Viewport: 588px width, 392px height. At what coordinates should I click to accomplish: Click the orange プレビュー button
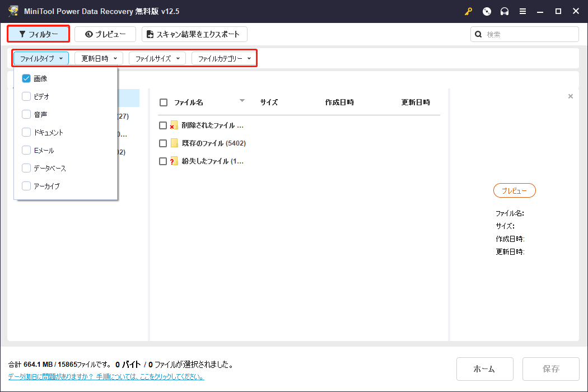pyautogui.click(x=515, y=190)
